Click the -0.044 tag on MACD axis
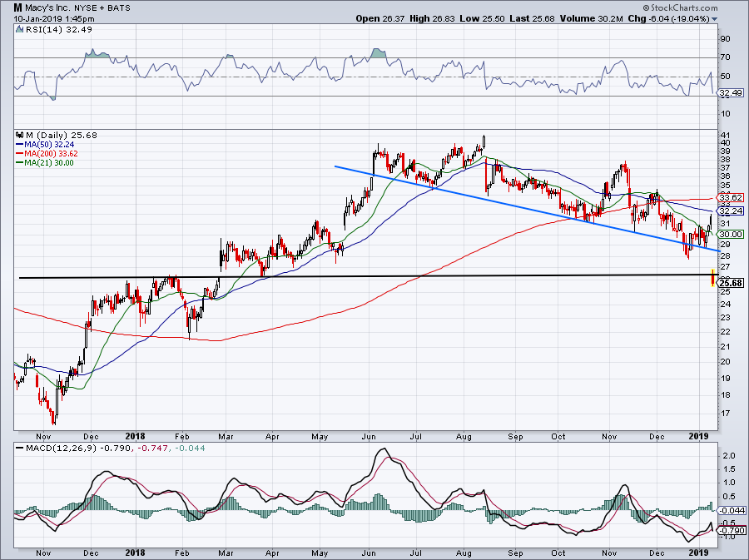 (731, 510)
